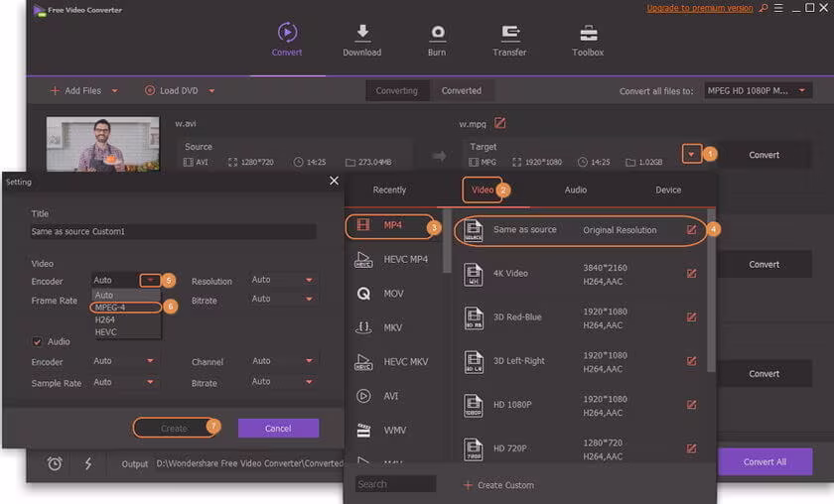Viewport: 834px width, 504px height.
Task: Select the HEVC MKV format
Action: tap(393, 361)
